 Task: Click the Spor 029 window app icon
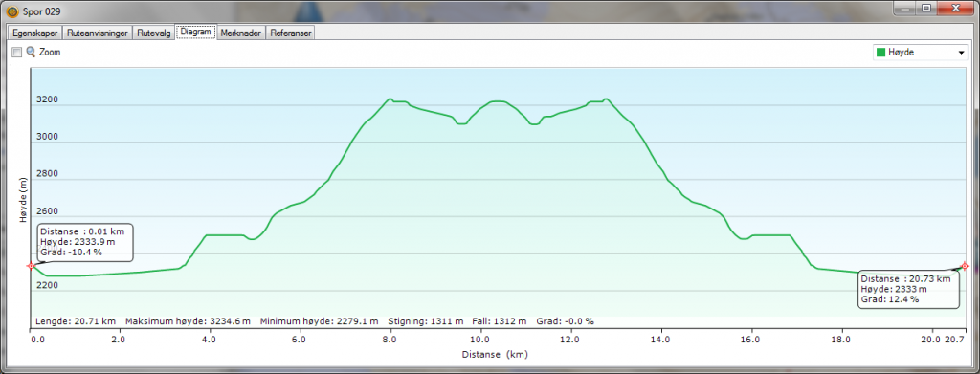(11, 11)
